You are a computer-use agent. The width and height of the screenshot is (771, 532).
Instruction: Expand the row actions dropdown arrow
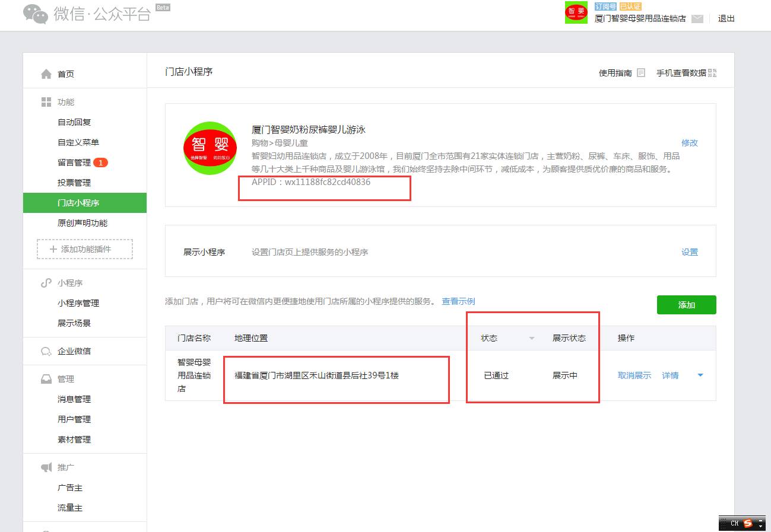[700, 375]
